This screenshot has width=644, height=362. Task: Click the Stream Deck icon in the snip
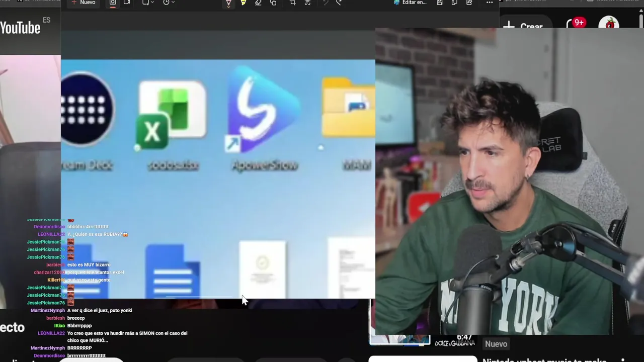(x=87, y=108)
